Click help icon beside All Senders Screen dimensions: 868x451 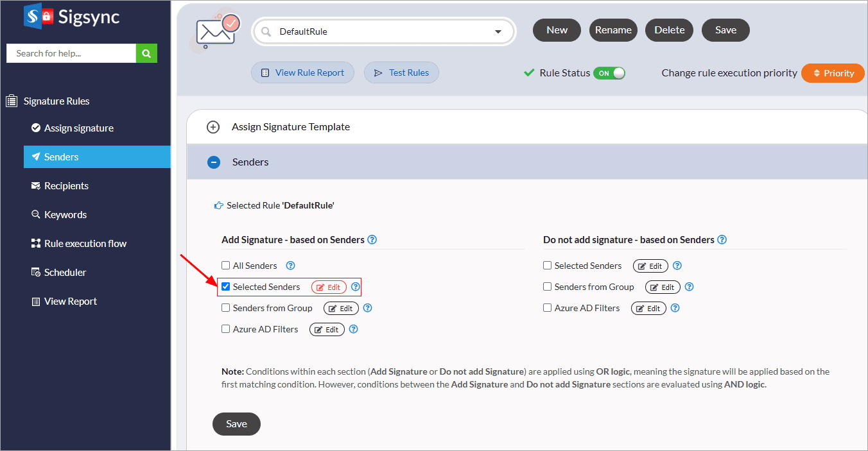290,266
